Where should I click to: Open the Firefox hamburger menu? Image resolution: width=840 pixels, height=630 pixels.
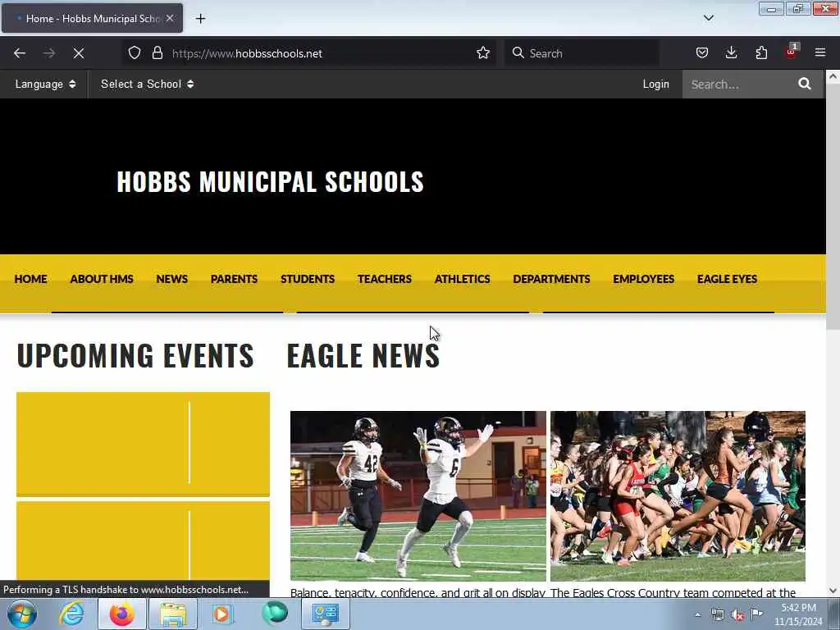(820, 53)
